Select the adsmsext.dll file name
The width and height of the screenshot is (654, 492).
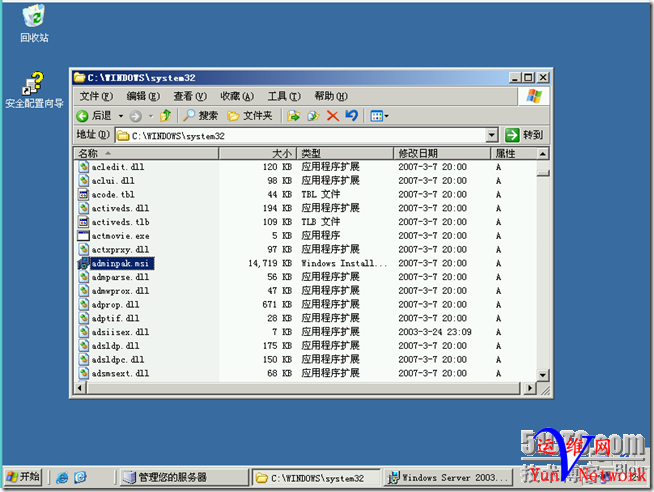pyautogui.click(x=120, y=373)
